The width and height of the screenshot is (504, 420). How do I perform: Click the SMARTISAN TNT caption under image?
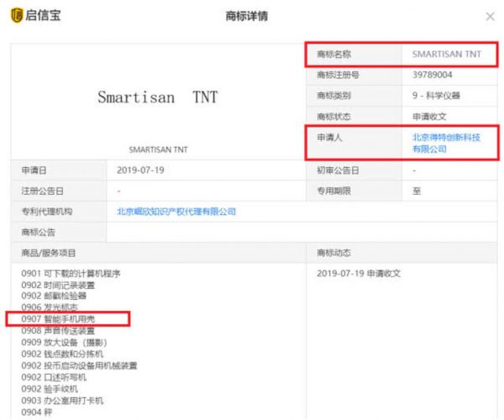[158, 150]
